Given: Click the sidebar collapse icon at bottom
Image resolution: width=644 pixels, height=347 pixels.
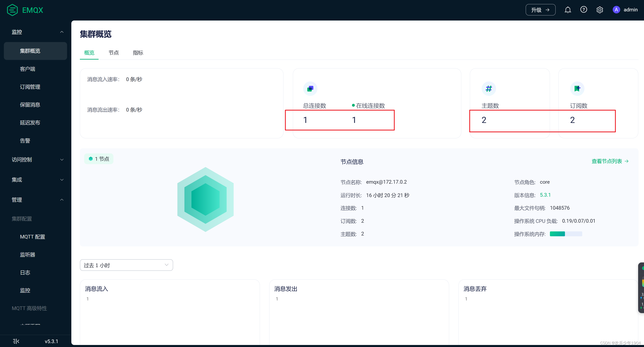Looking at the screenshot, I should point(16,341).
